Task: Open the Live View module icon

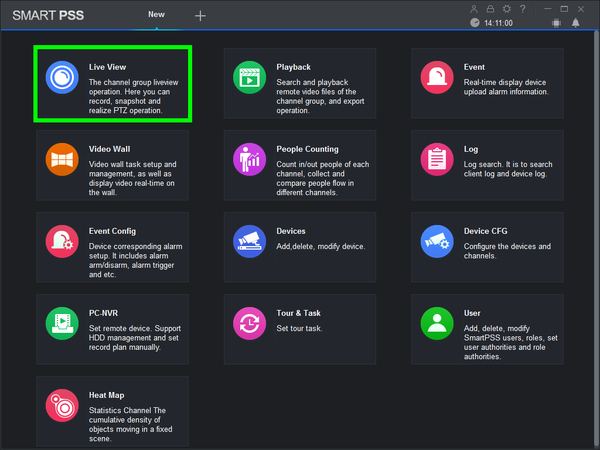Action: coord(62,77)
